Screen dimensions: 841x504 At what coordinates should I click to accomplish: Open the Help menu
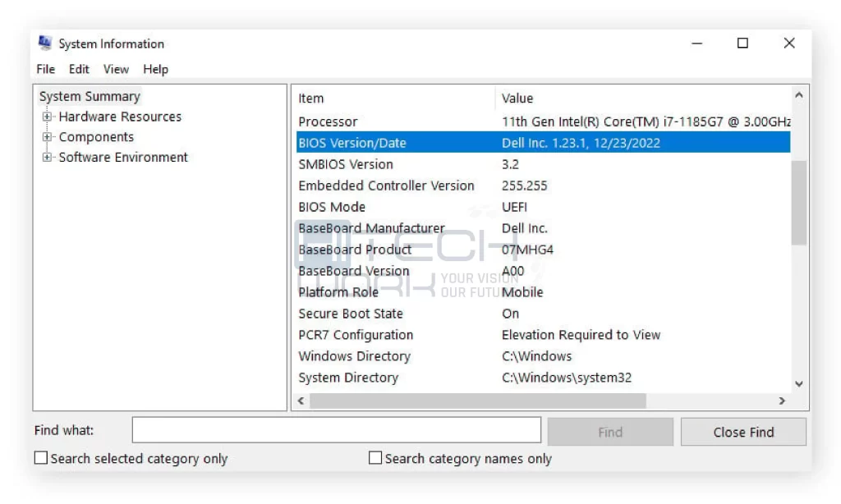[x=155, y=69]
